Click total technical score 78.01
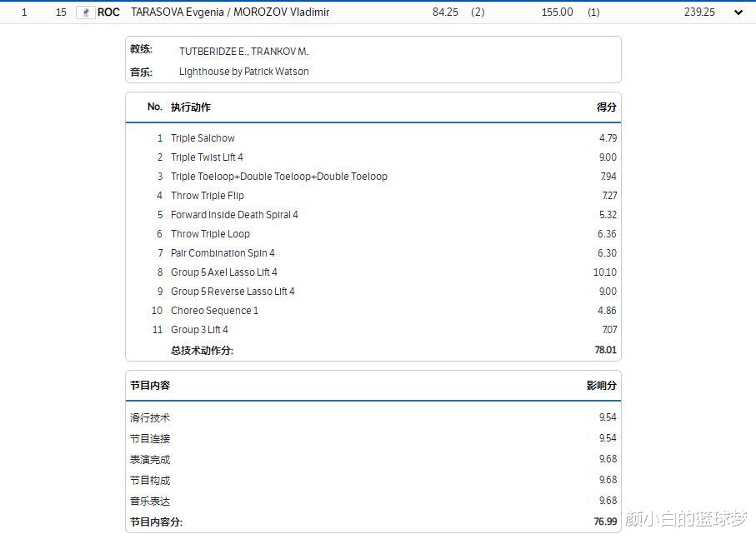 (x=605, y=350)
